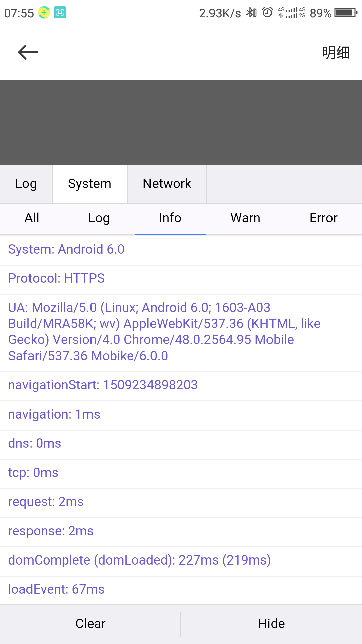Screen dimensions: 362x644
Task: Select the UA Mozilla log entry
Action: (181, 333)
